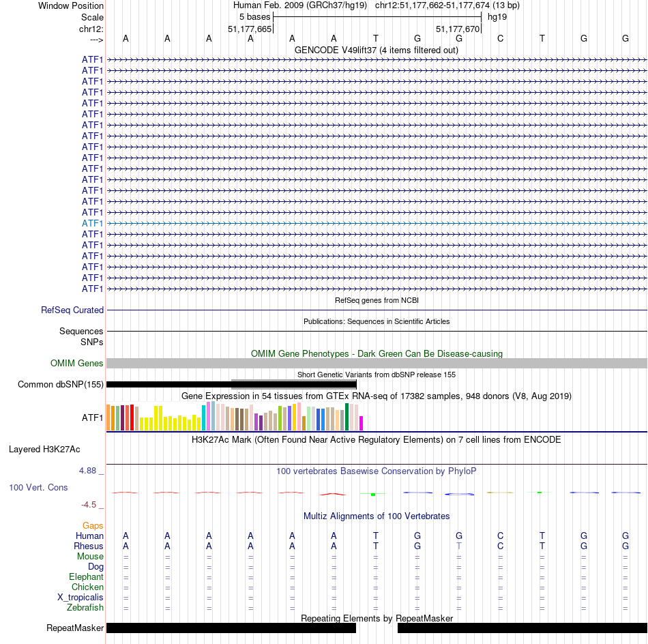Click the magenta bar in GTEx chart
Screen dimensions: 648x644
pyautogui.click(x=362, y=423)
